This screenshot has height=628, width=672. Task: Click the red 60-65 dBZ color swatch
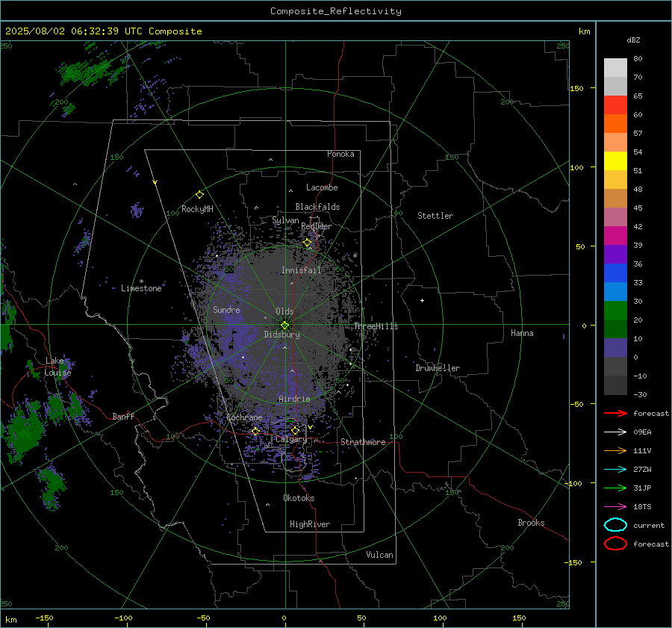[x=615, y=105]
